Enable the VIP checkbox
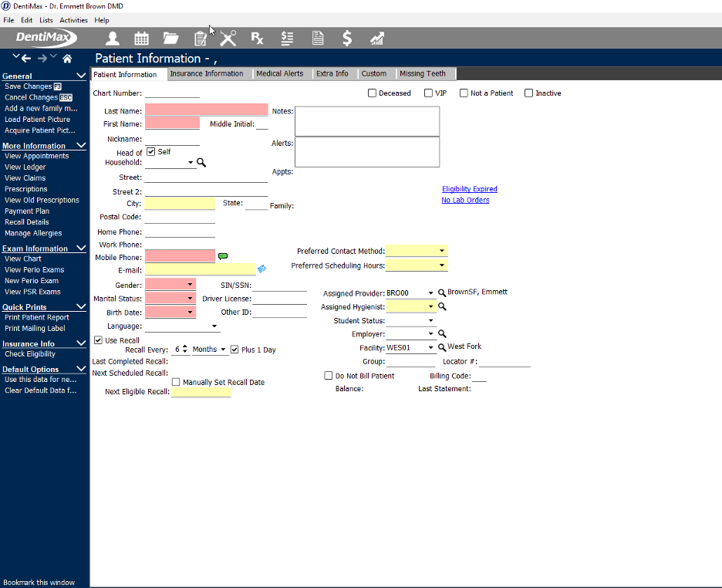 (429, 93)
